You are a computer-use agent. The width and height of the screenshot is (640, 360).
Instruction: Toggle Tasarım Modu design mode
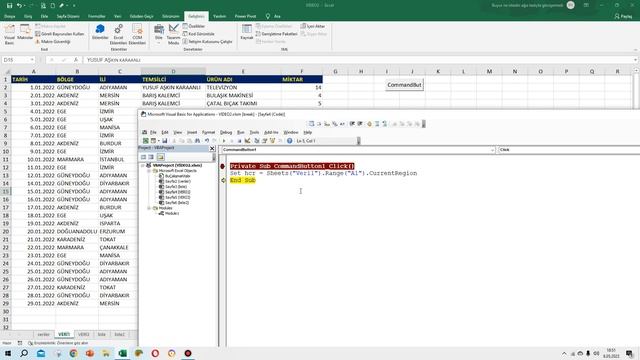(x=173, y=34)
